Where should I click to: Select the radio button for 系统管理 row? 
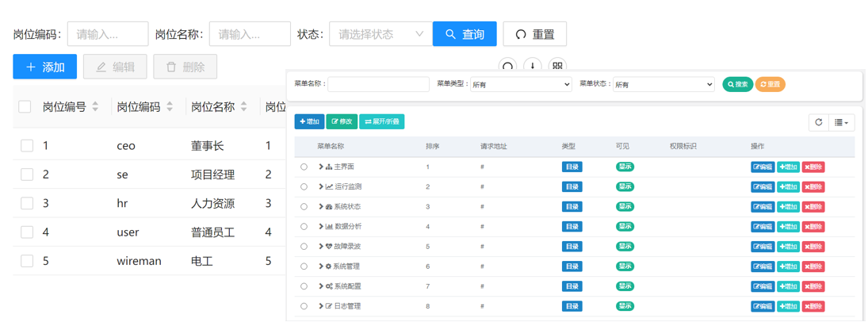click(304, 267)
